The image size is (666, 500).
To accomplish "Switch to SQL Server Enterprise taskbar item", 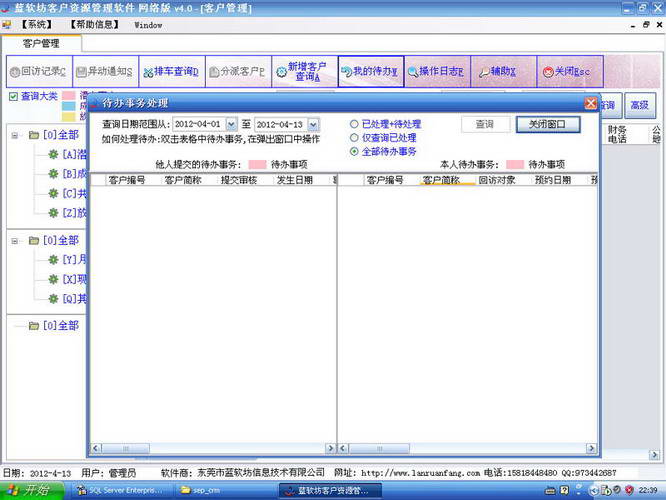I will click(x=121, y=491).
